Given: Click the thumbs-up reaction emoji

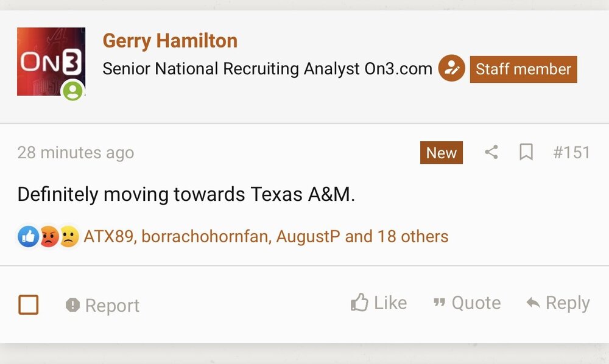Looking at the screenshot, I should 28,236.
